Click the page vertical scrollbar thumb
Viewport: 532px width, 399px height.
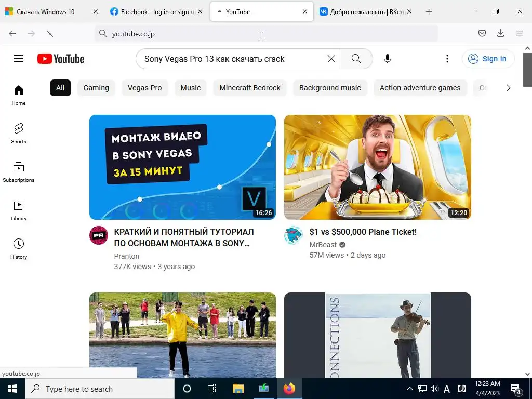pos(528,70)
